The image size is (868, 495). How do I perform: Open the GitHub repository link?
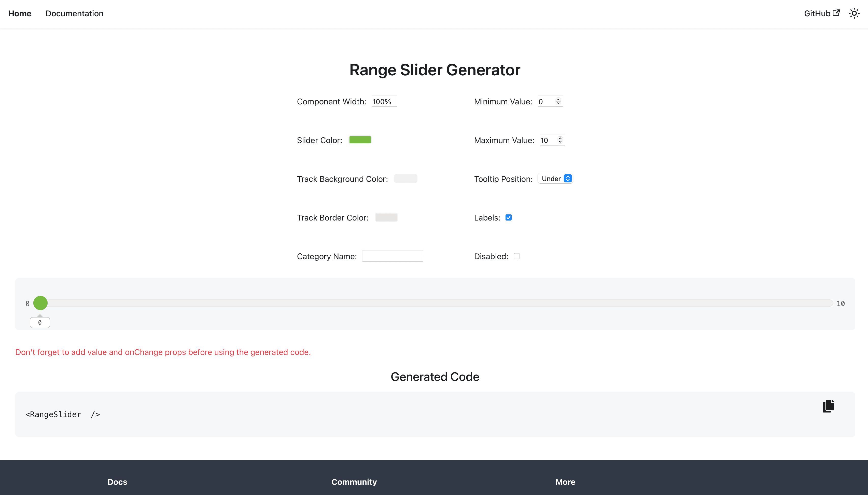point(817,13)
